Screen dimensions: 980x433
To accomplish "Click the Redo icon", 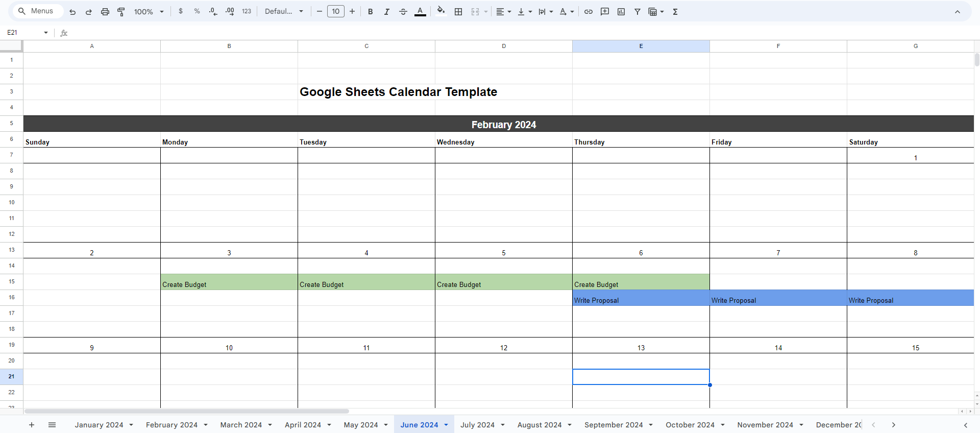I will (x=89, y=12).
